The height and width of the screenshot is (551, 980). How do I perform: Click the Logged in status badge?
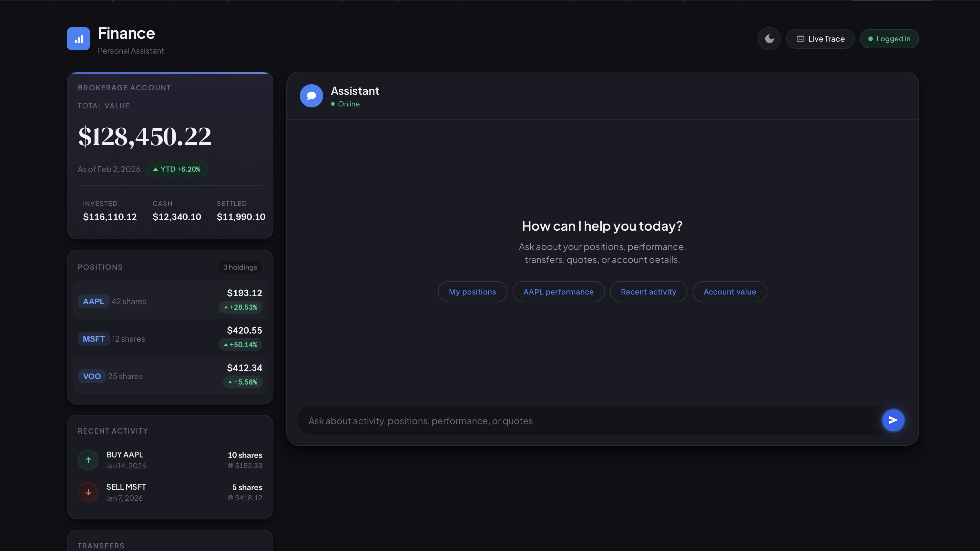pos(889,39)
